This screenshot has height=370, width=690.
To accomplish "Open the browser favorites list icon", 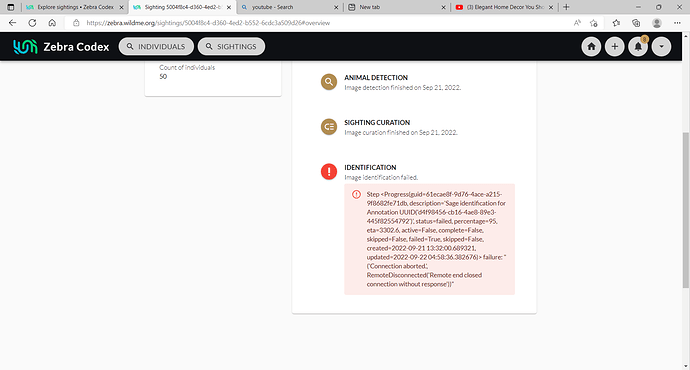I will (x=616, y=23).
